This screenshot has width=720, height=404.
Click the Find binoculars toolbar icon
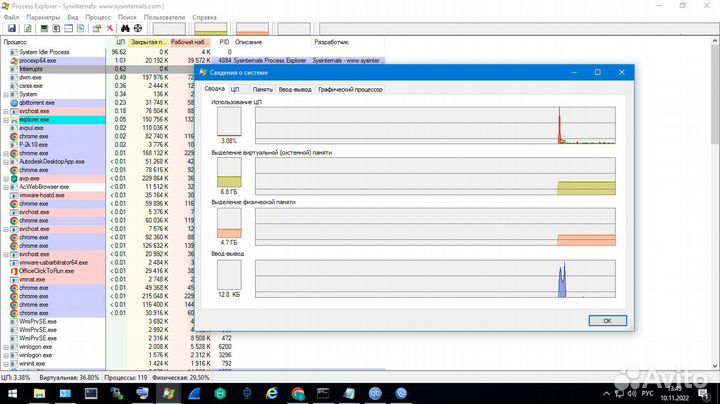click(125, 28)
